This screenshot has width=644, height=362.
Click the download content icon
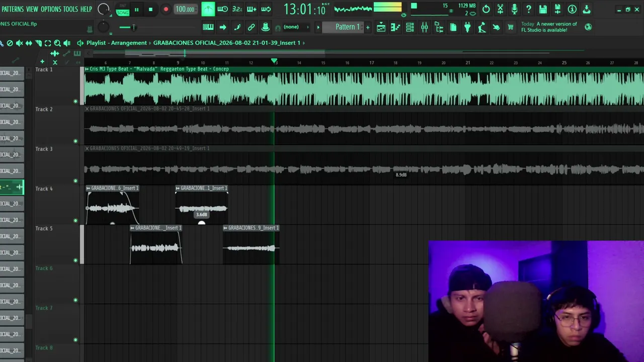coord(587,9)
